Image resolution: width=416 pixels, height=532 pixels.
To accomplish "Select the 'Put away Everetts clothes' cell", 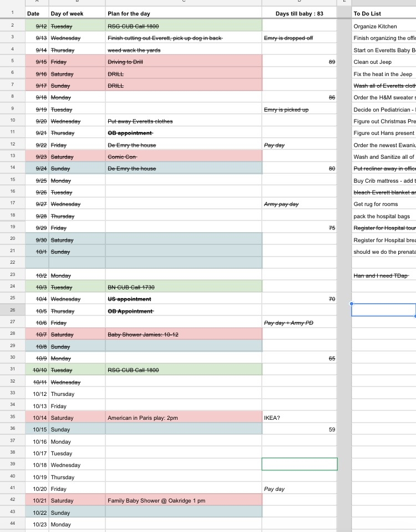I will [x=184, y=121].
